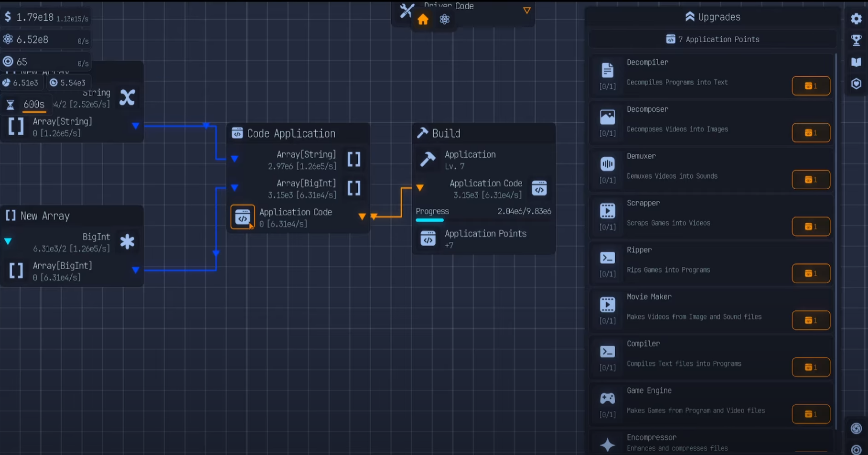Click the Array[String] blue output arrow

[x=136, y=126]
